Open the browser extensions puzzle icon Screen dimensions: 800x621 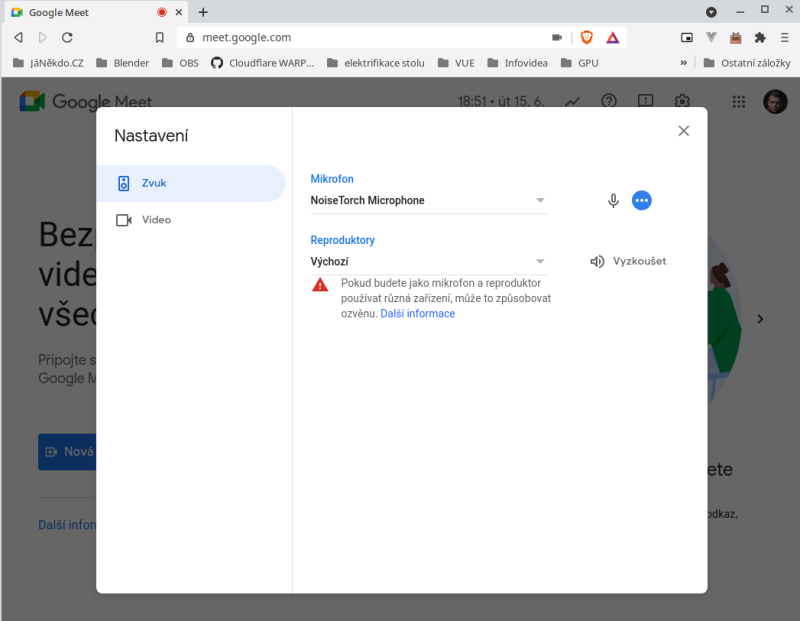758,36
